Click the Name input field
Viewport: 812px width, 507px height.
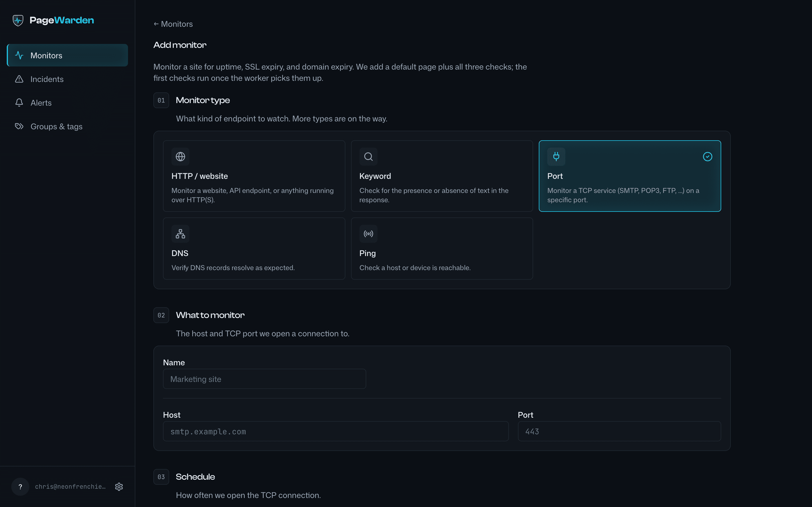(x=264, y=379)
